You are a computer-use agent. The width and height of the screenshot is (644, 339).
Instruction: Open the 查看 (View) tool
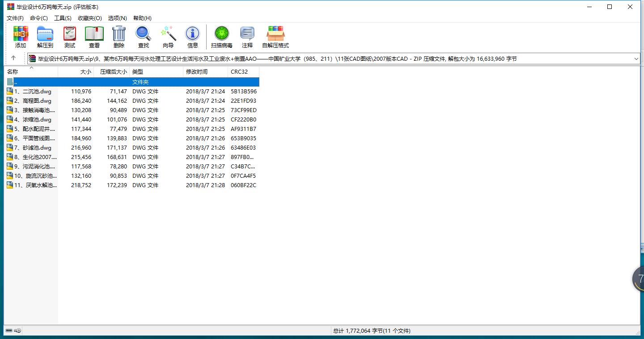pos(94,37)
